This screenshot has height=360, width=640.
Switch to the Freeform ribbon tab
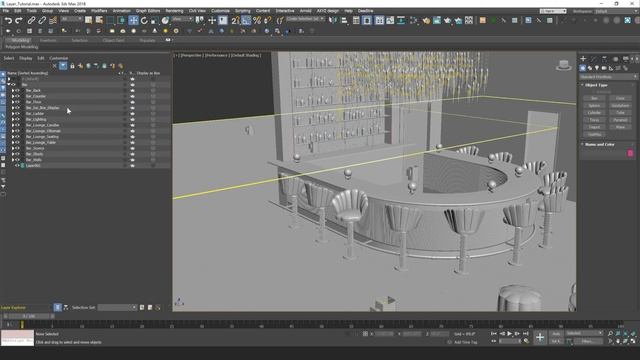coord(48,40)
